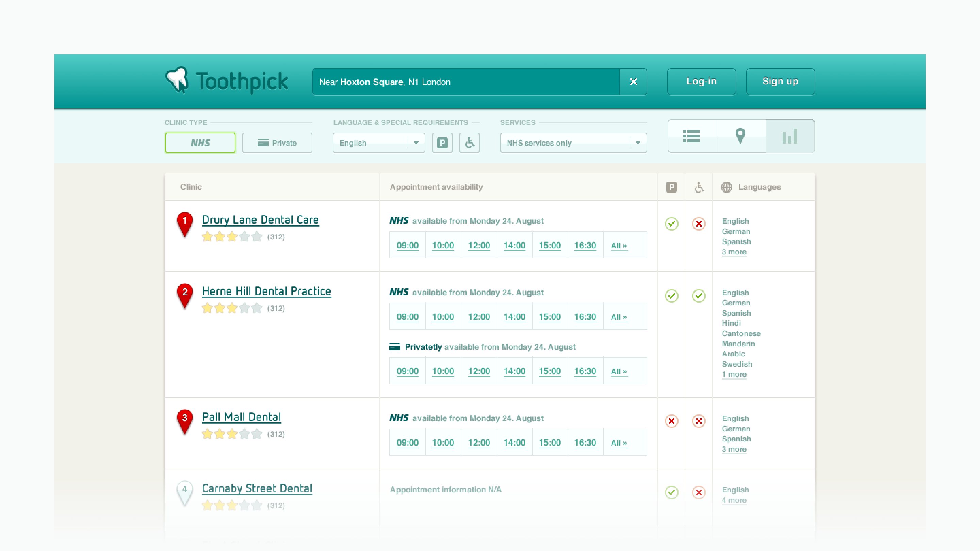Image resolution: width=980 pixels, height=551 pixels.
Task: Open NHS services only dropdown
Action: click(x=573, y=143)
